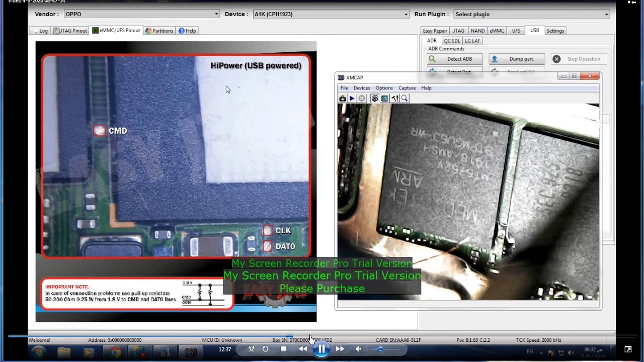Click the CLK pinout marker
The width and height of the screenshot is (644, 362).
pos(268,231)
